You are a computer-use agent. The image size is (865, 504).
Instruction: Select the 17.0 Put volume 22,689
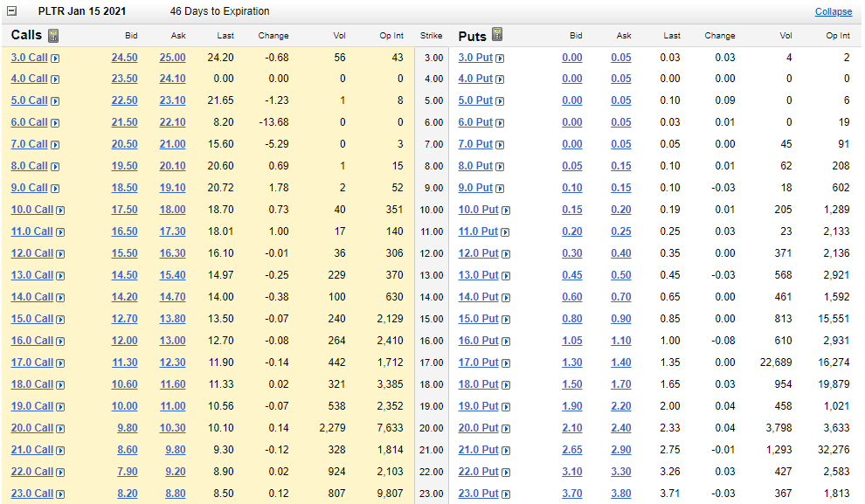pyautogui.click(x=776, y=362)
